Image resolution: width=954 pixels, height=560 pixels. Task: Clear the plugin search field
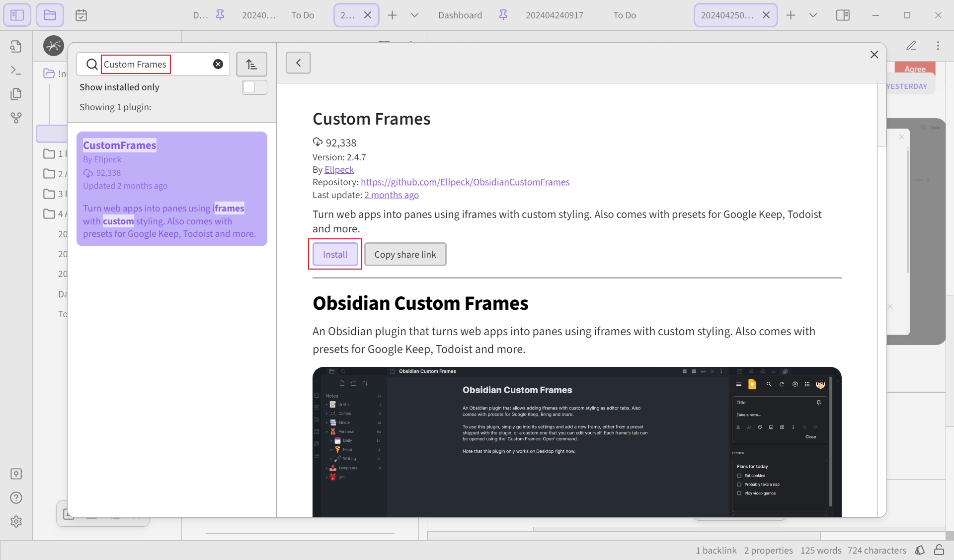coord(218,64)
